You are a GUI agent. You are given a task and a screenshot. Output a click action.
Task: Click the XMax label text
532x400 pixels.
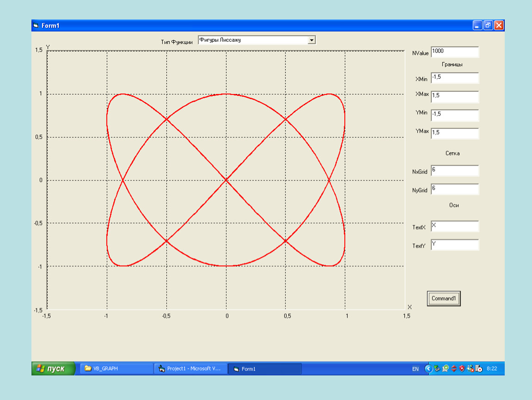click(x=422, y=94)
